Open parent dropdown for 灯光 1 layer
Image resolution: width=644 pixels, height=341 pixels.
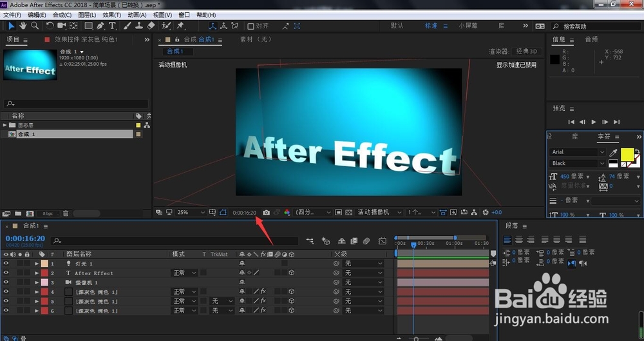pyautogui.click(x=363, y=263)
